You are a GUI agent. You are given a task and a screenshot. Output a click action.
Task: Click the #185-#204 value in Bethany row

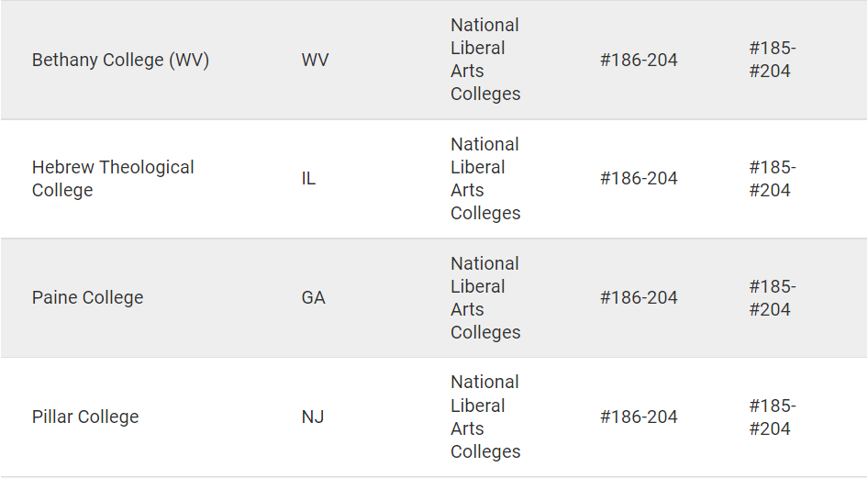773,60
